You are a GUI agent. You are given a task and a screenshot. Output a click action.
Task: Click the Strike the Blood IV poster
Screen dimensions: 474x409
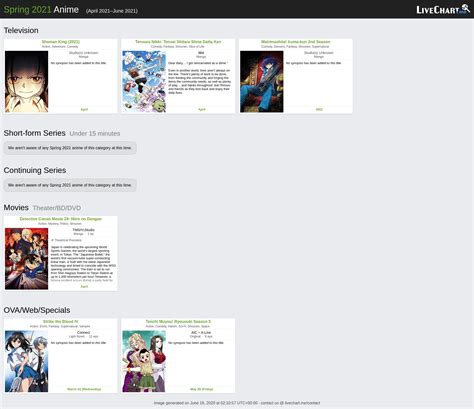point(27,361)
